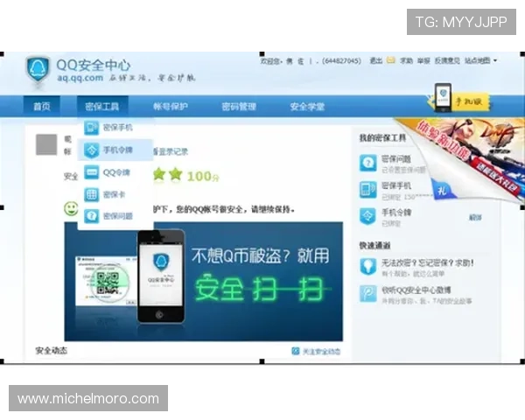Click the 密保卡 grid icon in the dropdown
Viewport: 525px width, 420px height.
(x=91, y=194)
